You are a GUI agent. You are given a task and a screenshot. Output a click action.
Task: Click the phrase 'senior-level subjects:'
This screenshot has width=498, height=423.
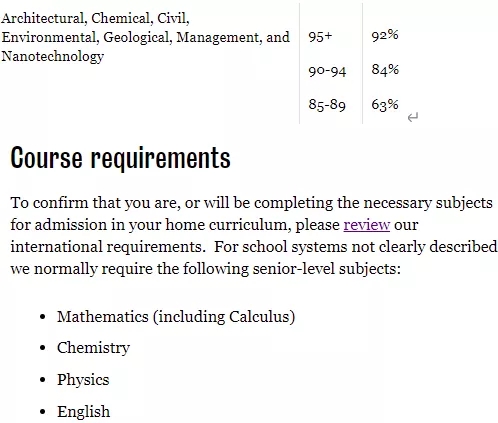(327, 269)
